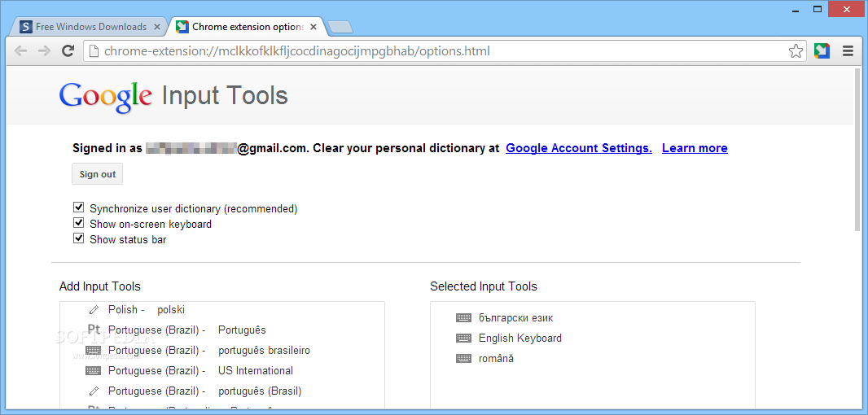Disable the Show status bar checkbox
Screen dimensions: 868x415
[x=79, y=239]
